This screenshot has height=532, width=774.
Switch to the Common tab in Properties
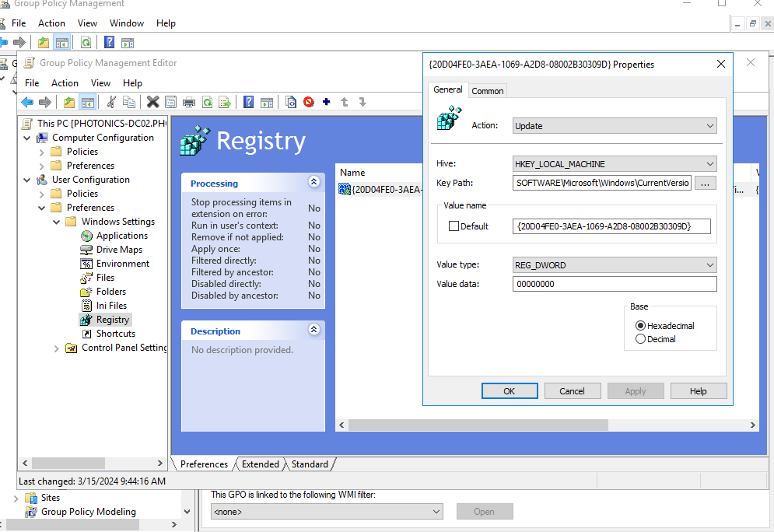[487, 90]
